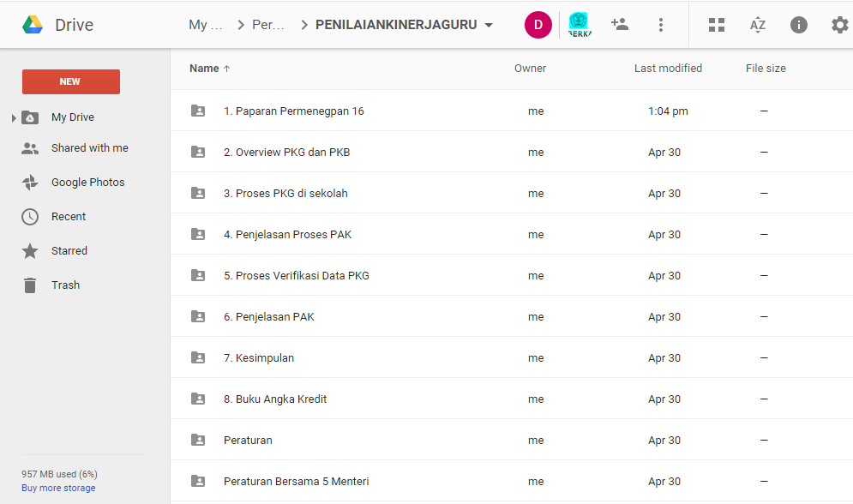Click the My Drive folder icon
The height and width of the screenshot is (504, 853).
click(30, 117)
